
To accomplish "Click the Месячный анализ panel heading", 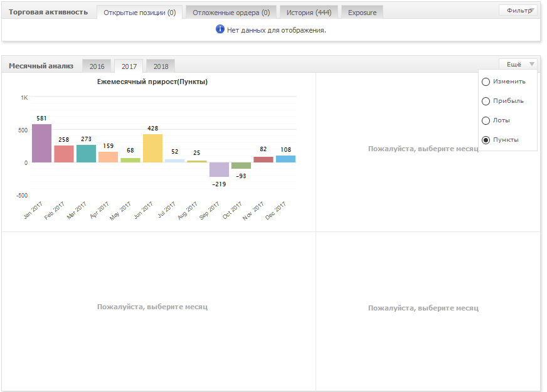I will coord(41,66).
